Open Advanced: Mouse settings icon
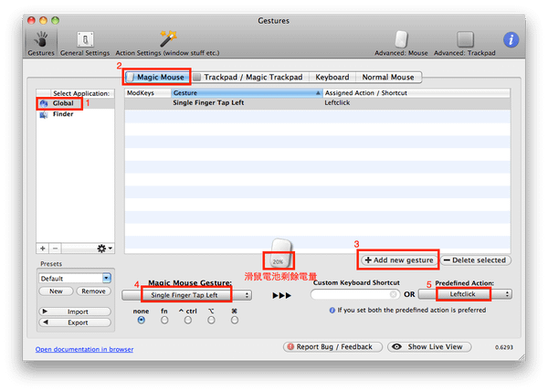 [x=401, y=39]
